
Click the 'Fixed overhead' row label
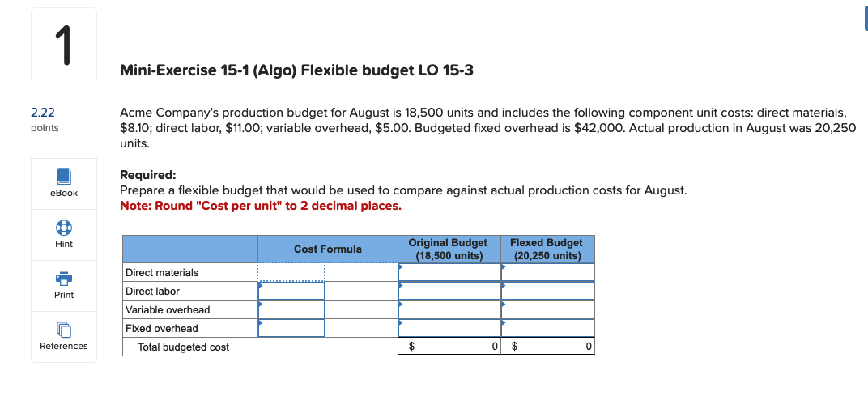point(162,329)
